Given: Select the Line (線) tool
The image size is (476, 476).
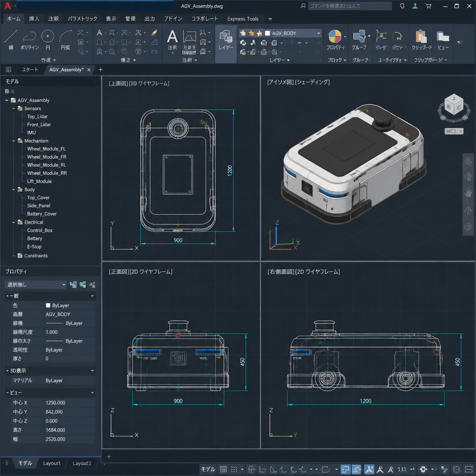Looking at the screenshot, I should [x=11, y=40].
